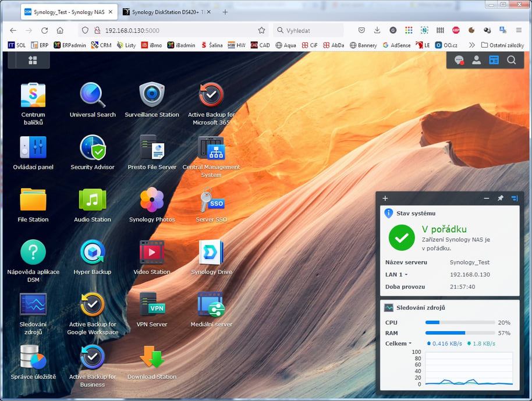Open Mediální server

[211, 304]
